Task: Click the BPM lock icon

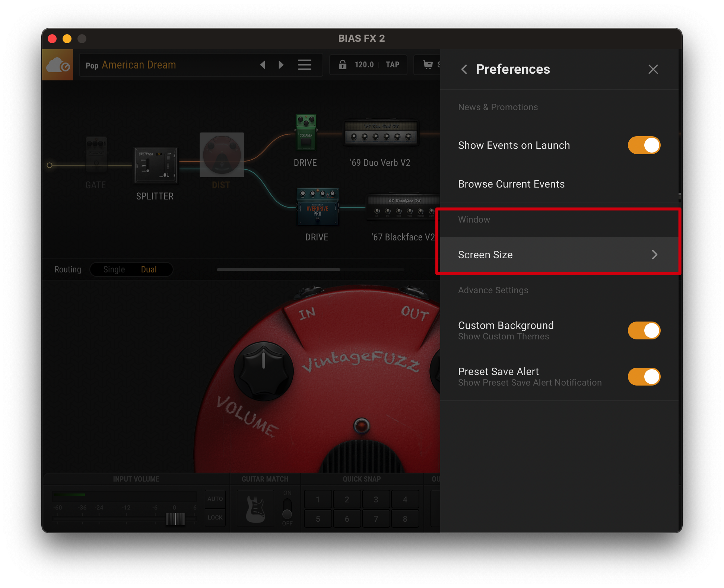Action: [342, 65]
